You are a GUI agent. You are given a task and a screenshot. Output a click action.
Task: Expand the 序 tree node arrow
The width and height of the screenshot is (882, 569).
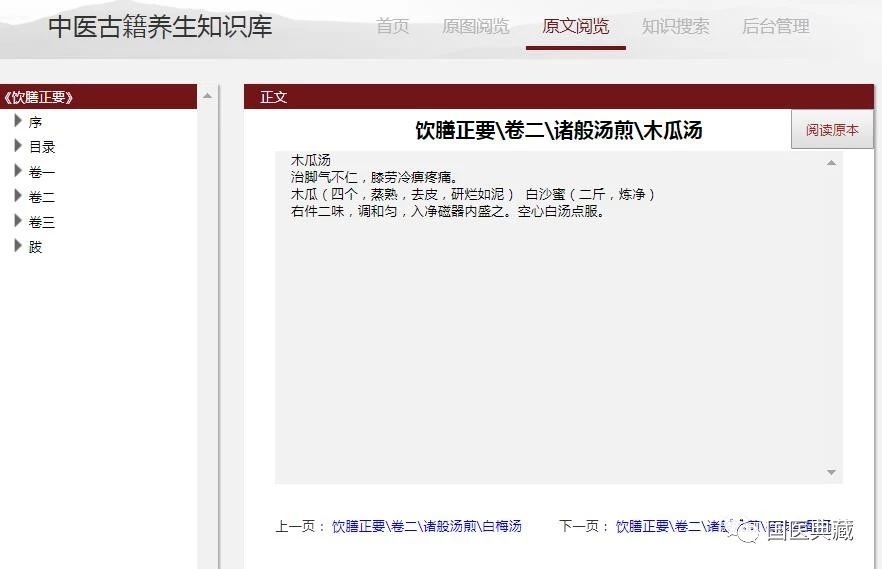click(18, 120)
